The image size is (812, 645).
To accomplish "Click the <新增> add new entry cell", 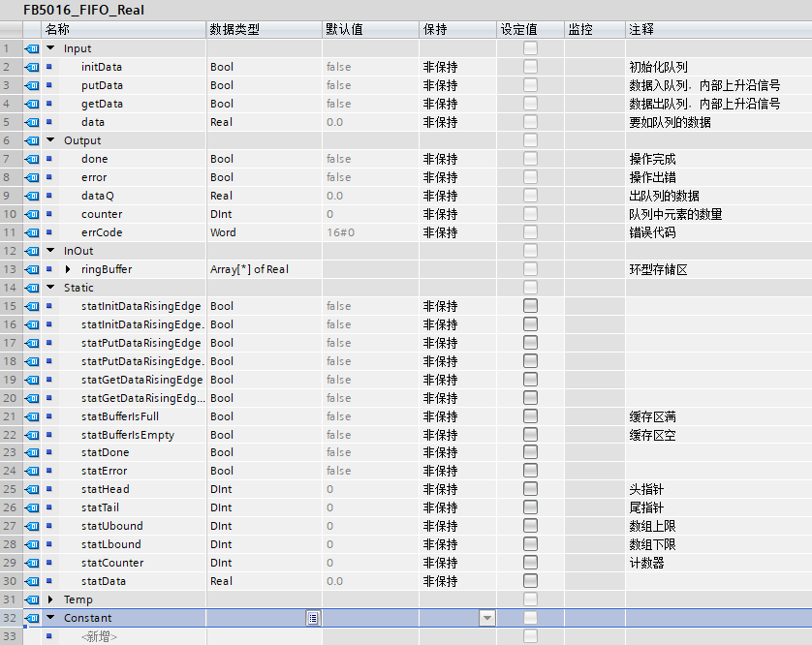I will pos(99,636).
